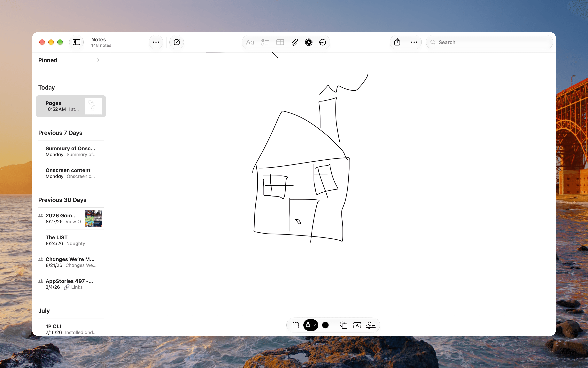Screen dimensions: 588x368
Task: Click the Today section header
Action: pyautogui.click(x=46, y=88)
